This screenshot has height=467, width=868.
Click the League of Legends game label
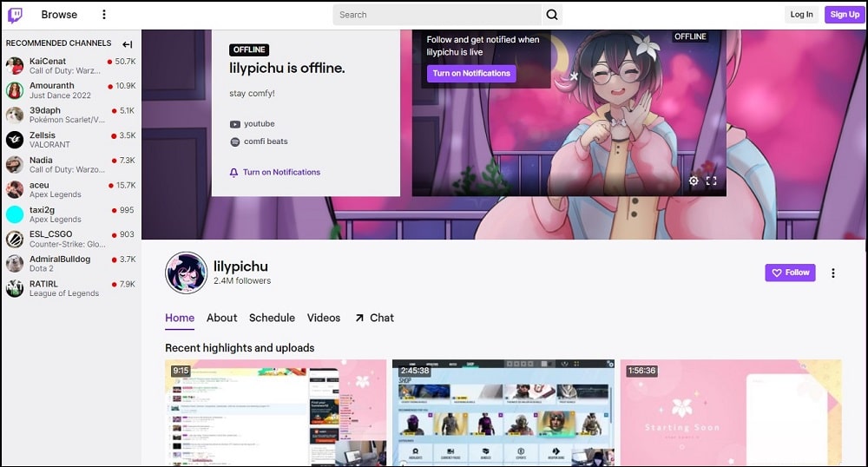click(64, 293)
